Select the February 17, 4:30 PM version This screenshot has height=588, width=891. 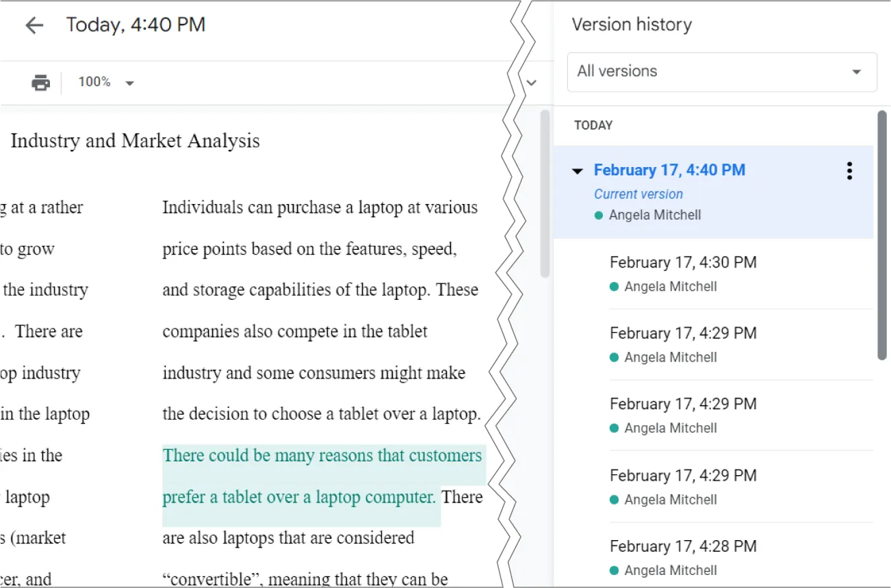682,262
